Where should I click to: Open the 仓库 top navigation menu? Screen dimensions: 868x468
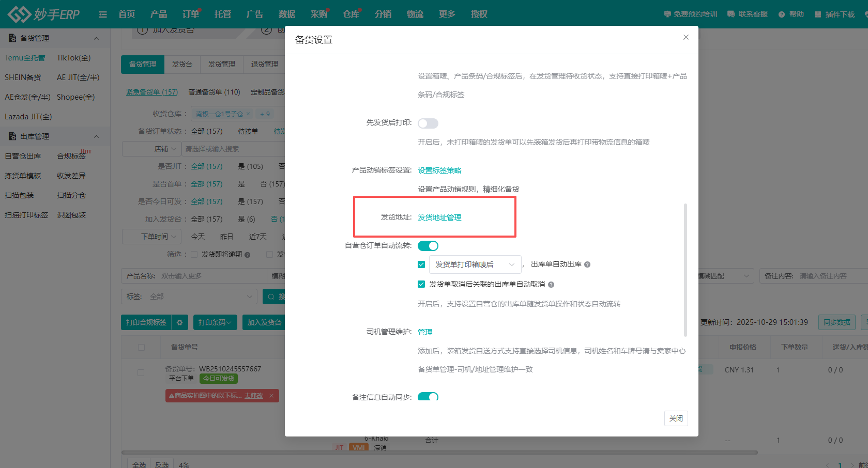[350, 14]
